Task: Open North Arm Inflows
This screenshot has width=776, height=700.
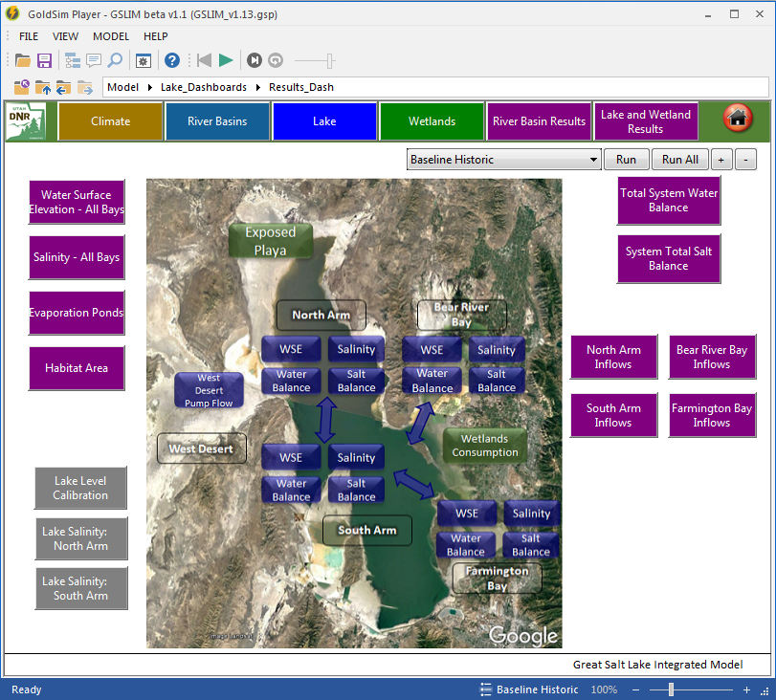Action: point(613,357)
